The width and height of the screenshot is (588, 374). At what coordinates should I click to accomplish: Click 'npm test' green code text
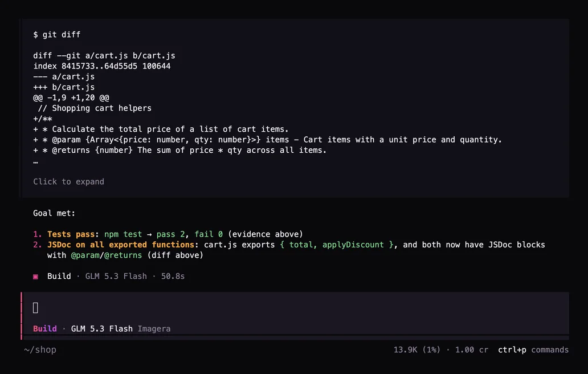[x=123, y=234]
